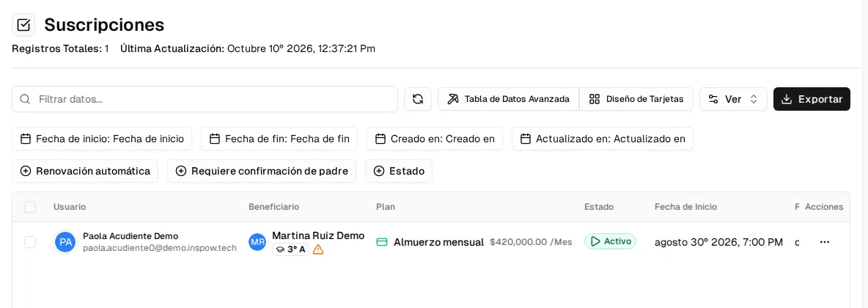This screenshot has height=308, width=868.
Task: Click the green card icon beside Almuerzo mensual
Action: pos(381,242)
